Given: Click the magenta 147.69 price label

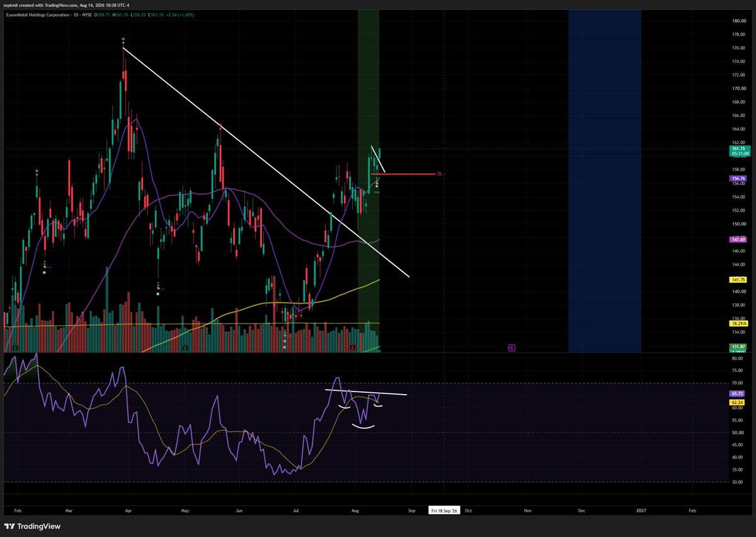Looking at the screenshot, I should (x=738, y=239).
